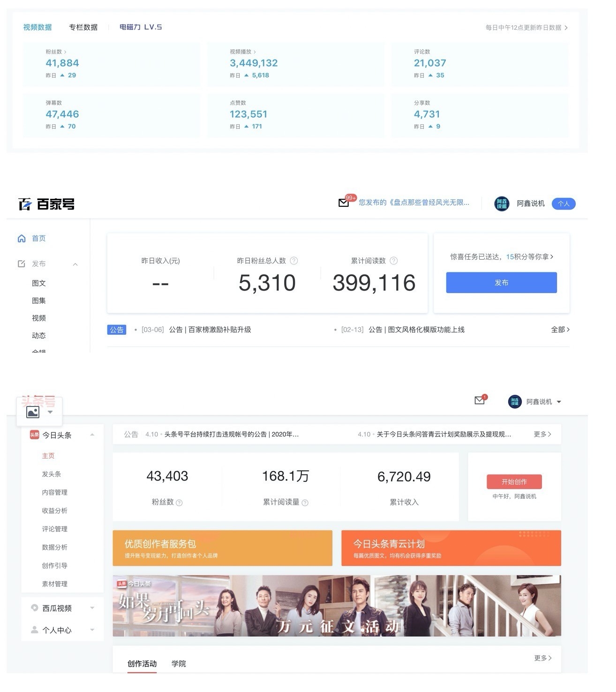Image resolution: width=616 pixels, height=692 pixels.
Task: Expand the 个人中心 sidebar menu
Action: [92, 630]
